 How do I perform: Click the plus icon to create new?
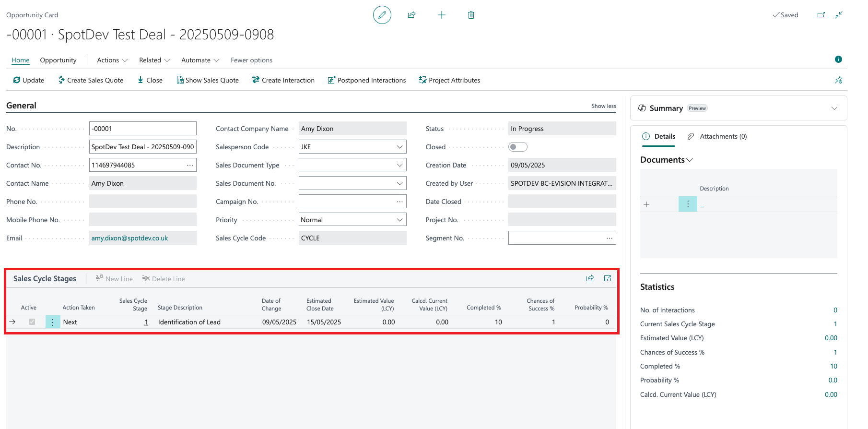click(x=442, y=15)
